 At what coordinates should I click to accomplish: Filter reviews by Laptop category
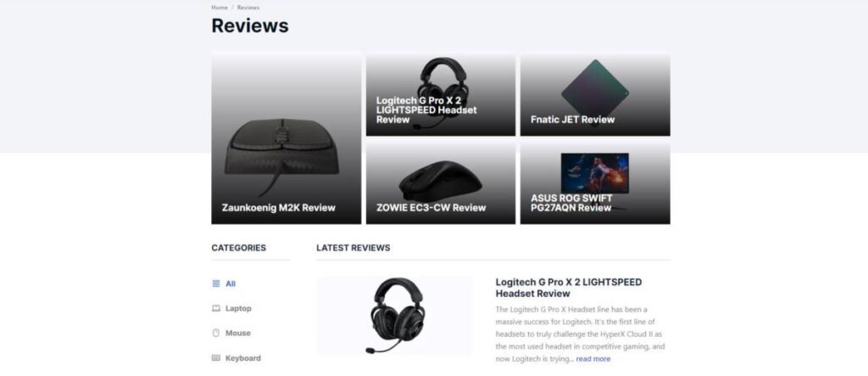(x=238, y=308)
